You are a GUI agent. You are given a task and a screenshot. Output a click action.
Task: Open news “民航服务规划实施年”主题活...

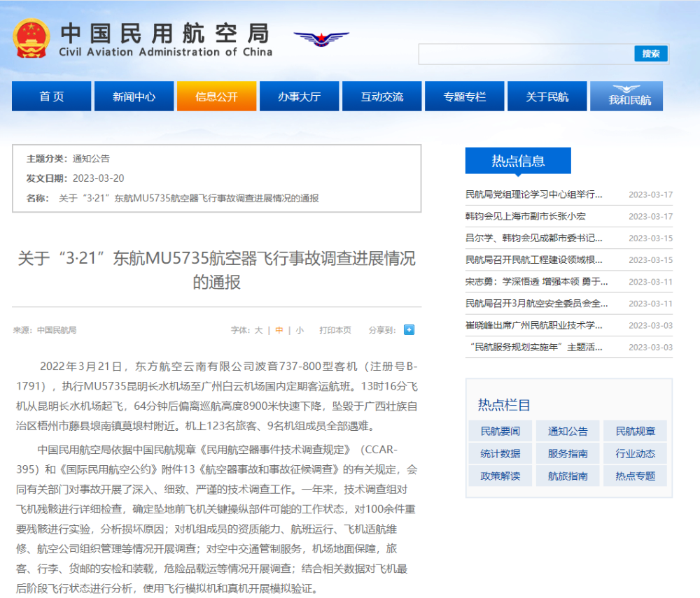pyautogui.click(x=535, y=348)
